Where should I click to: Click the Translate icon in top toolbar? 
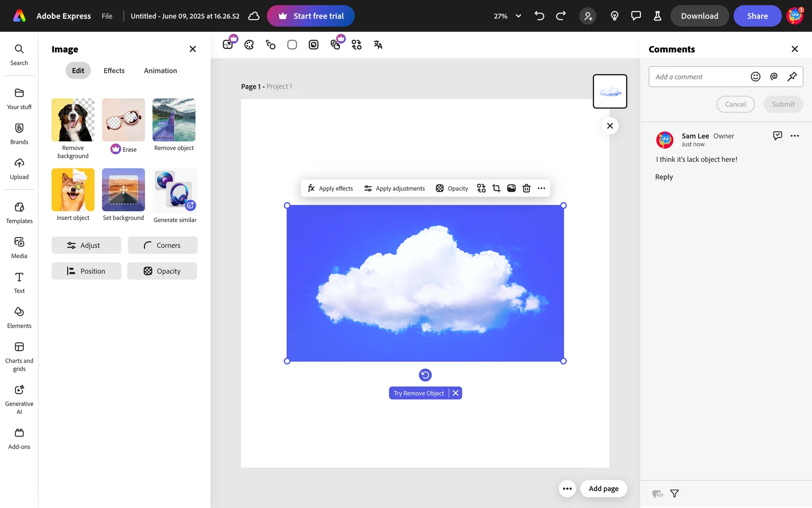tap(378, 45)
